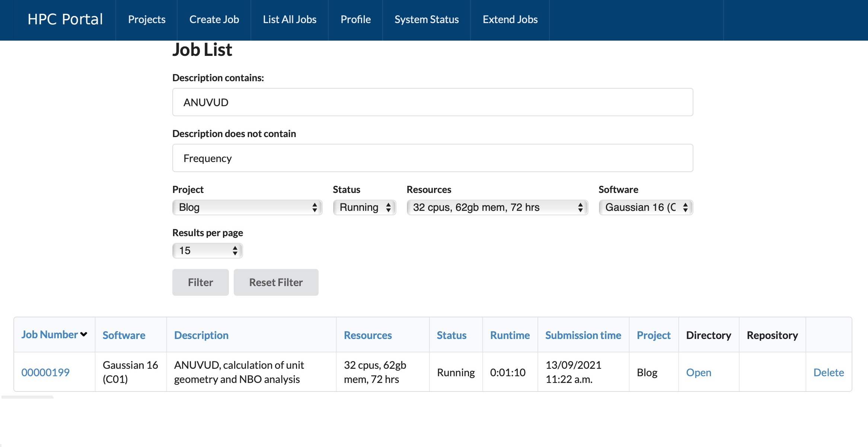868x447 pixels.
Task: Open the Software dropdown showing Gaussian 16
Action: click(x=645, y=207)
